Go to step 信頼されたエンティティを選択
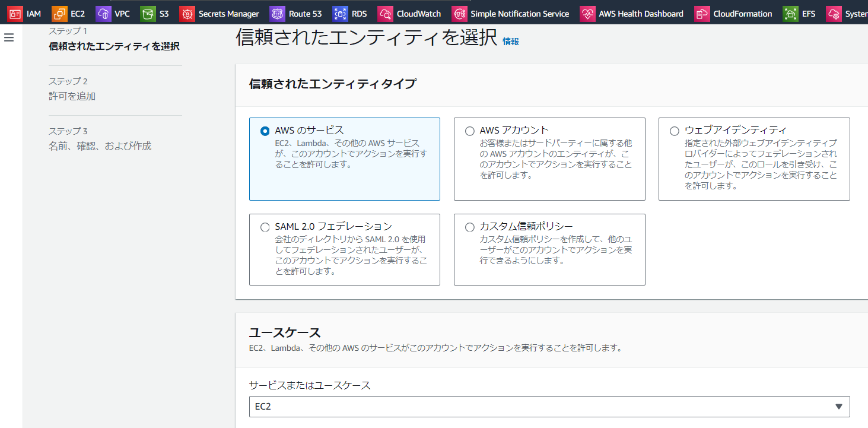Image resolution: width=868 pixels, height=428 pixels. tap(114, 46)
